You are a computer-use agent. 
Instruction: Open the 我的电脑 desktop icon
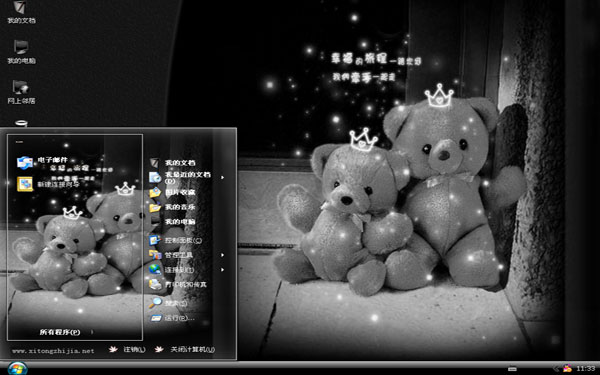[x=21, y=52]
